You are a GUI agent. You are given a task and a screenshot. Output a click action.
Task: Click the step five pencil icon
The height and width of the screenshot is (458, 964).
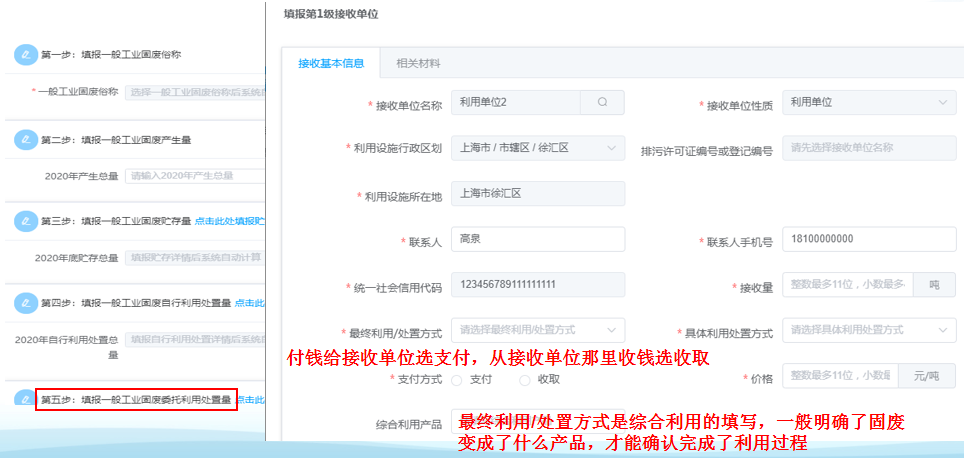[25, 398]
